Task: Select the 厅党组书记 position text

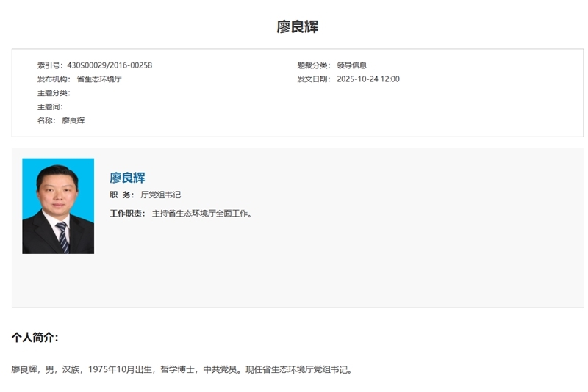Action: coord(160,195)
